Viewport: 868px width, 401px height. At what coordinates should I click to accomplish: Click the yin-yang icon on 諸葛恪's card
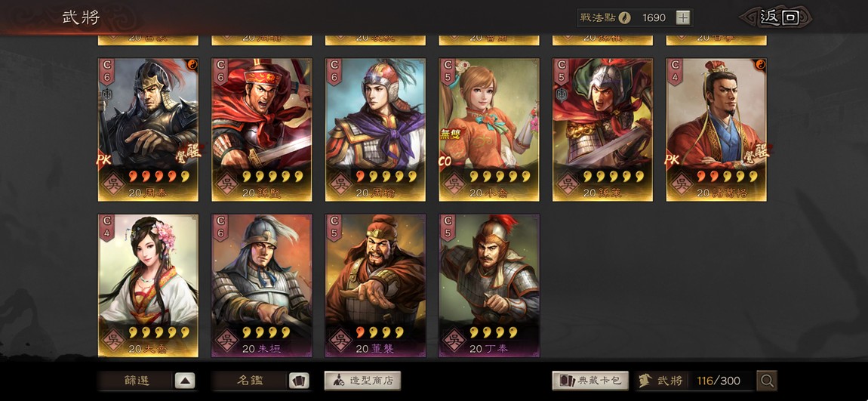[761, 63]
